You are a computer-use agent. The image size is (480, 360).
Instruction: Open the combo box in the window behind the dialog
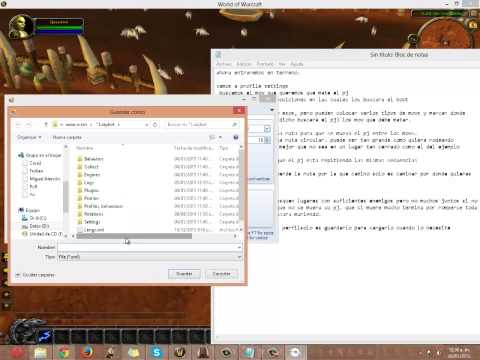pos(267,129)
